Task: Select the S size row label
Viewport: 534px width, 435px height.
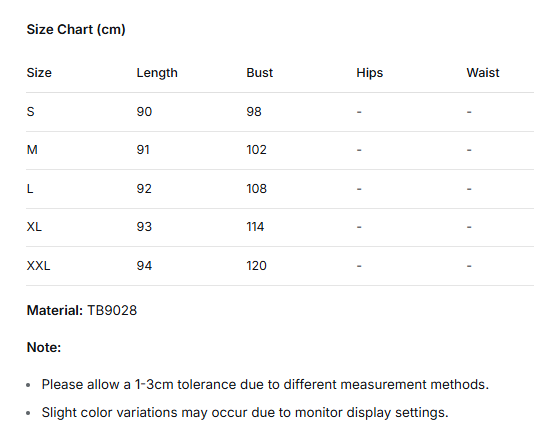Action: point(31,112)
